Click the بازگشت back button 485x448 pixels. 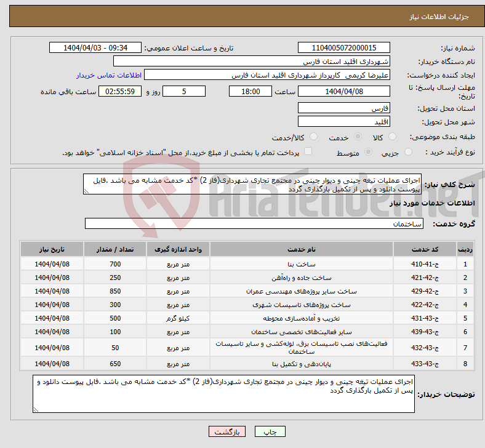point(227,431)
